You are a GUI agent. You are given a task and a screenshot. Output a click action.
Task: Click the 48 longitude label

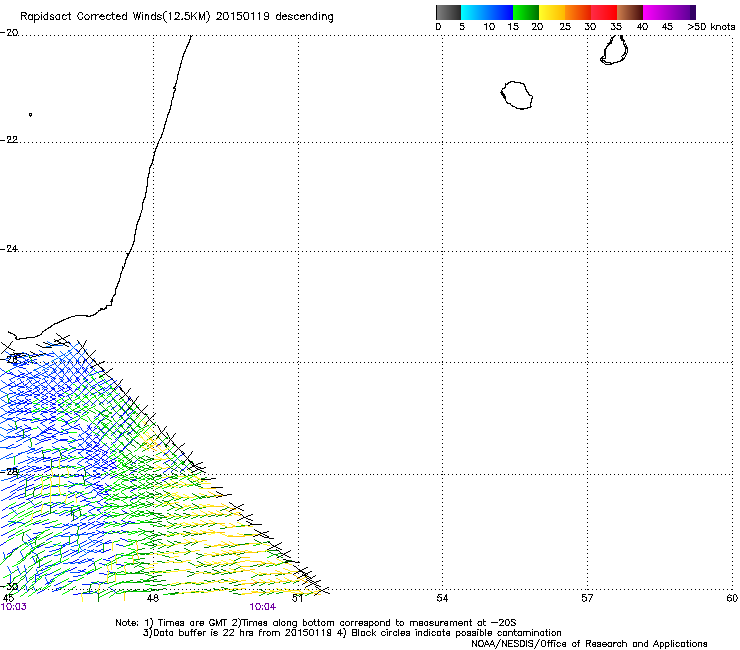tap(153, 598)
